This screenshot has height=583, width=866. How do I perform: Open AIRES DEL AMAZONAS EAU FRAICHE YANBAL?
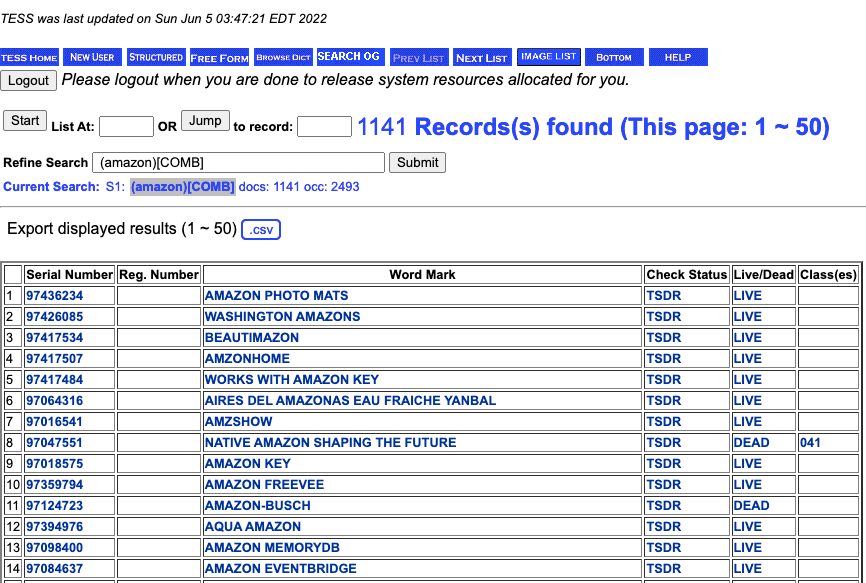click(350, 400)
